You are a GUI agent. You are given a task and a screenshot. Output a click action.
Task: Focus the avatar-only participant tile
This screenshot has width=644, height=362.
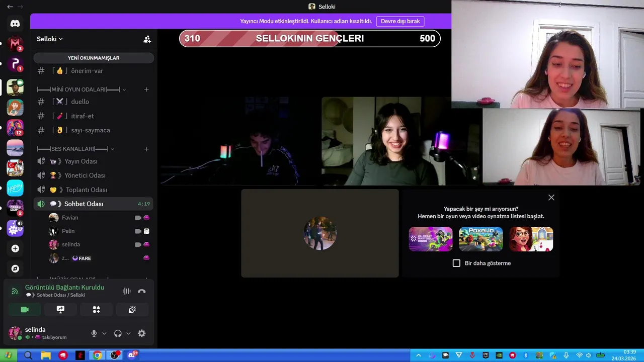(x=320, y=233)
